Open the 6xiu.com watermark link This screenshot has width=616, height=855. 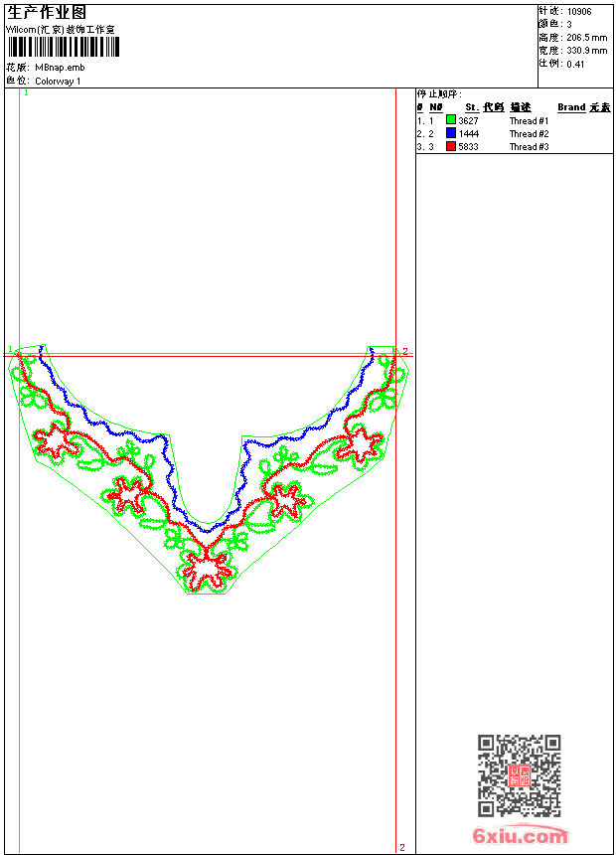coord(521,835)
